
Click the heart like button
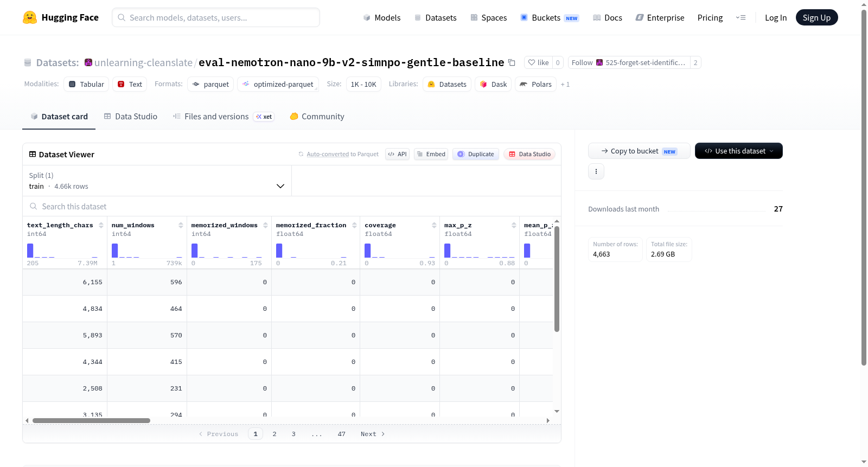[538, 62]
